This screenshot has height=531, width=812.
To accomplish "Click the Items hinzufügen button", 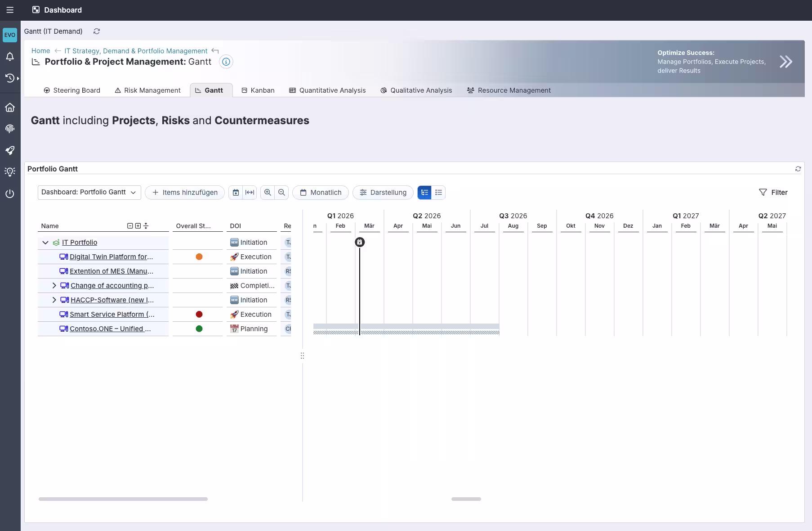I will tap(184, 192).
